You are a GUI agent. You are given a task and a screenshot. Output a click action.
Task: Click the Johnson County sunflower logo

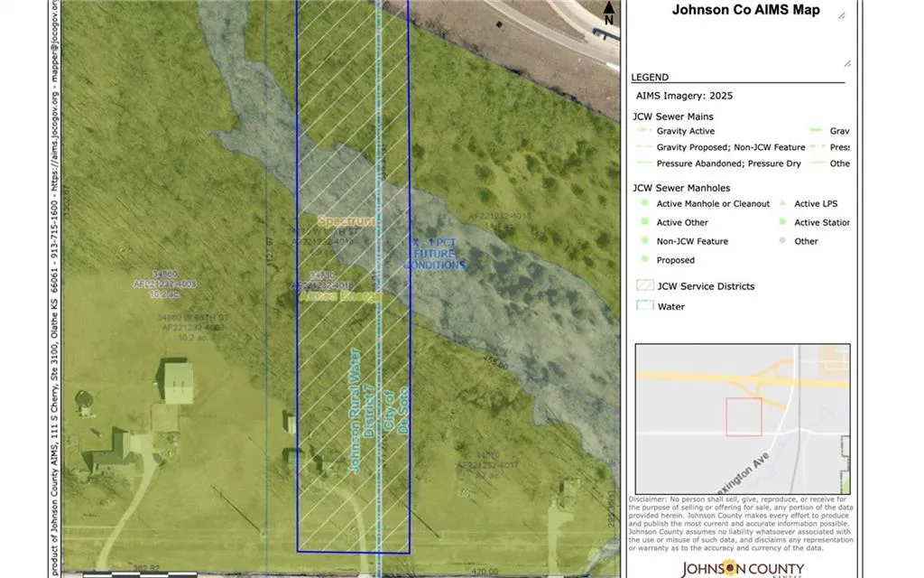(730, 569)
